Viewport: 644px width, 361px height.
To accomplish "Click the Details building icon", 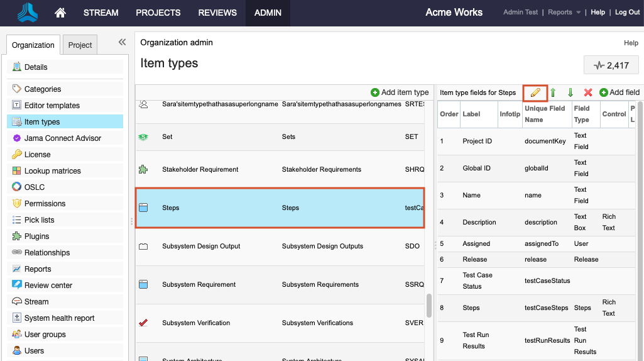I will pyautogui.click(x=16, y=67).
